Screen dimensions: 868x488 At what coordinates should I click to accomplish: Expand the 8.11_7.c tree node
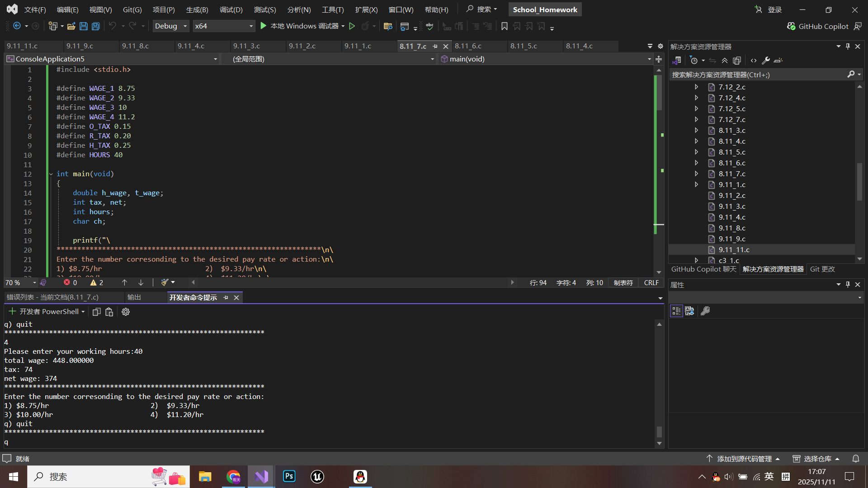[x=696, y=174]
